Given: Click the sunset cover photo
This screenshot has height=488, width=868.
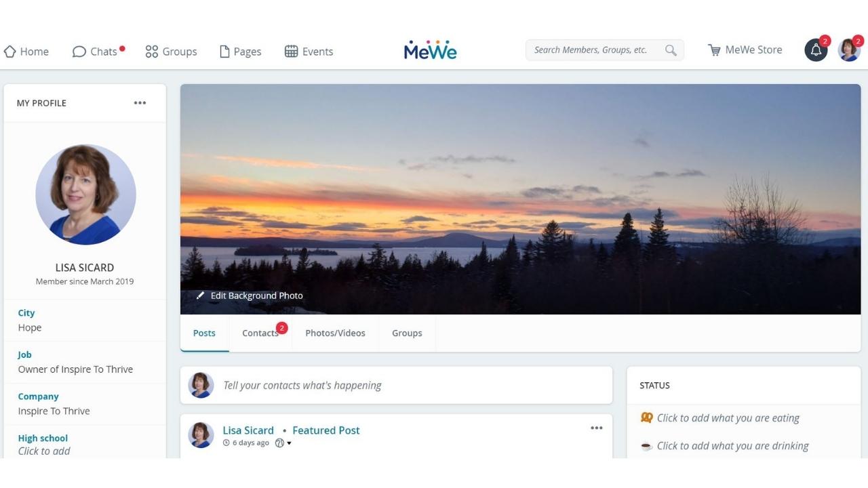Looking at the screenshot, I should 520,199.
